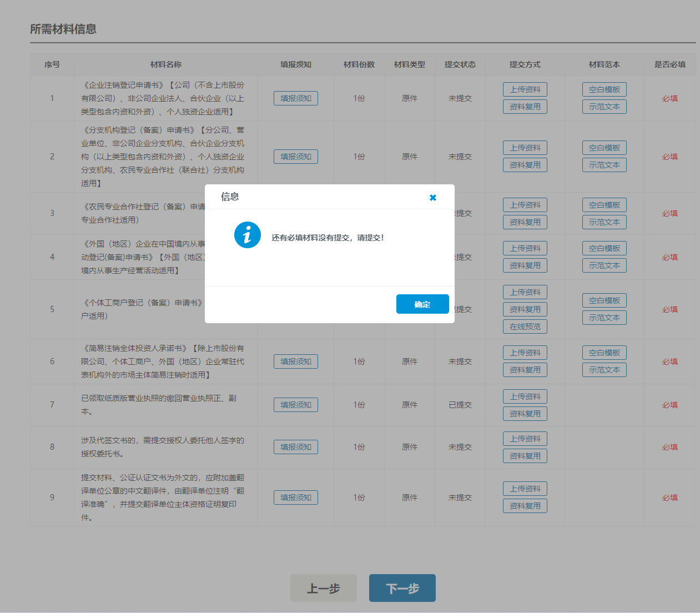The height and width of the screenshot is (613, 700).
Task: Download 空白模板 for row 4
Action: 605,248
